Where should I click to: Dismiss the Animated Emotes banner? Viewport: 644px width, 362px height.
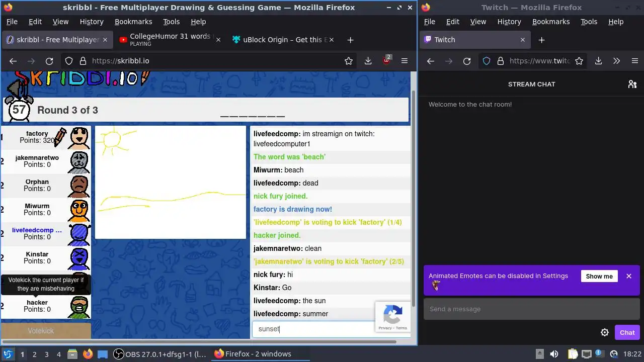click(x=629, y=276)
